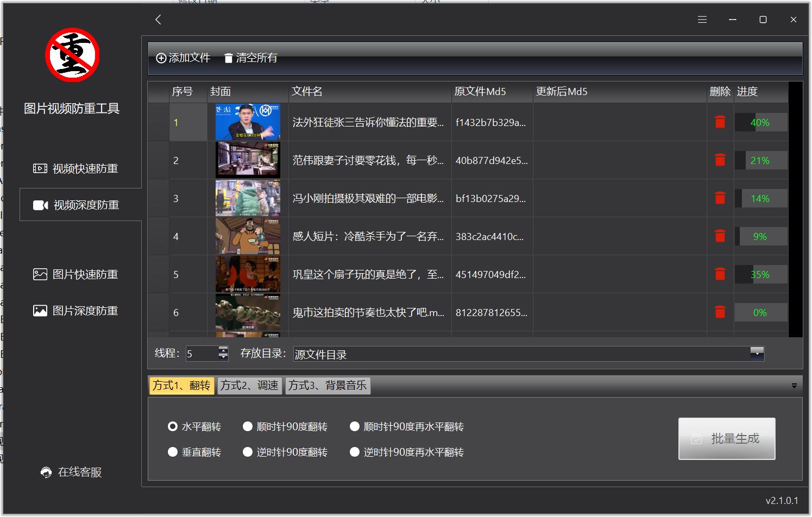Image resolution: width=812 pixels, height=517 pixels.
Task: Start processing with 批量生成 button
Action: point(727,438)
